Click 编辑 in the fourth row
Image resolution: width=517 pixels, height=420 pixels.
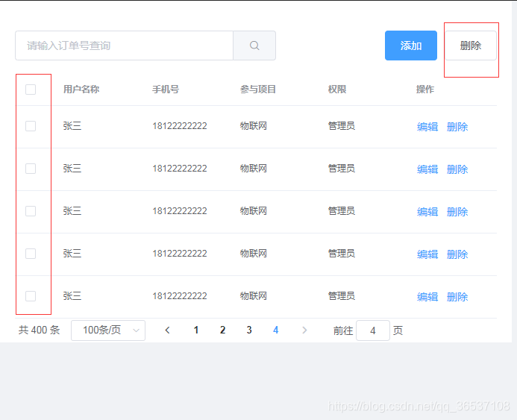click(x=427, y=254)
